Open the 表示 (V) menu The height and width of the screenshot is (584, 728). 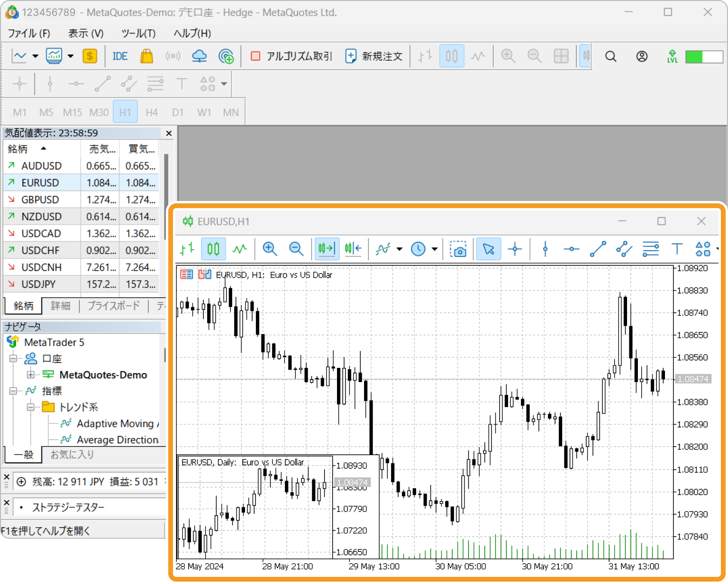[86, 33]
